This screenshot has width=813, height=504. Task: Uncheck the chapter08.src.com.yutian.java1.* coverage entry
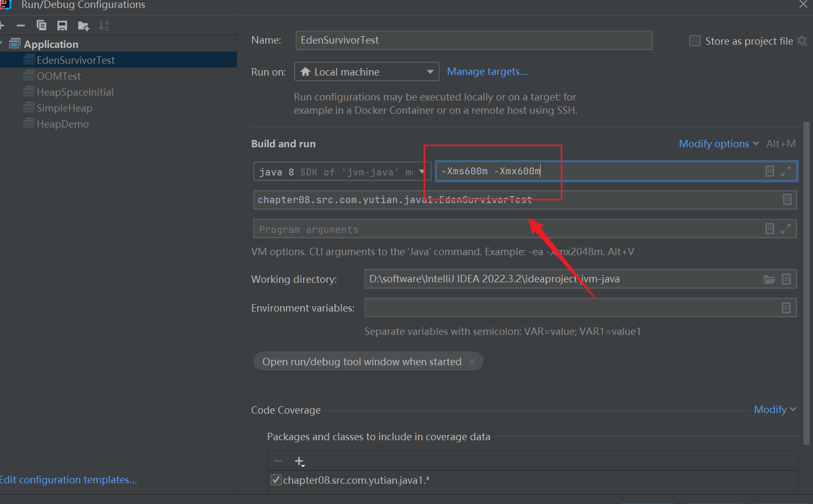click(276, 480)
